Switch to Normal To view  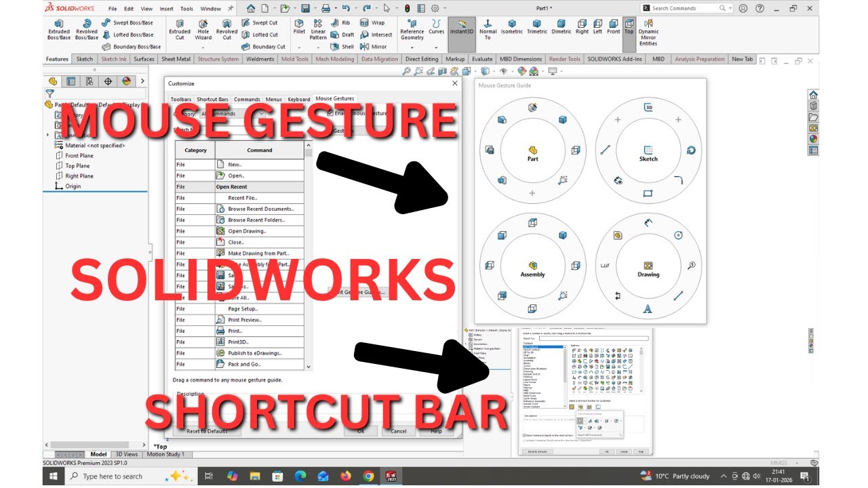tap(488, 30)
